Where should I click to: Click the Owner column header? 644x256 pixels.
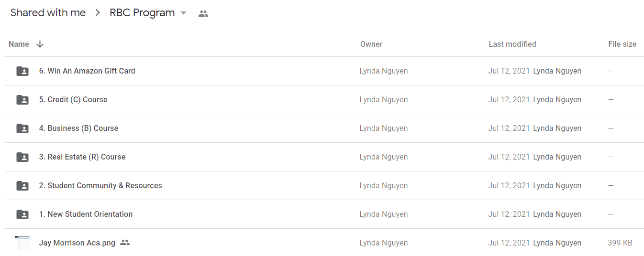pos(371,44)
